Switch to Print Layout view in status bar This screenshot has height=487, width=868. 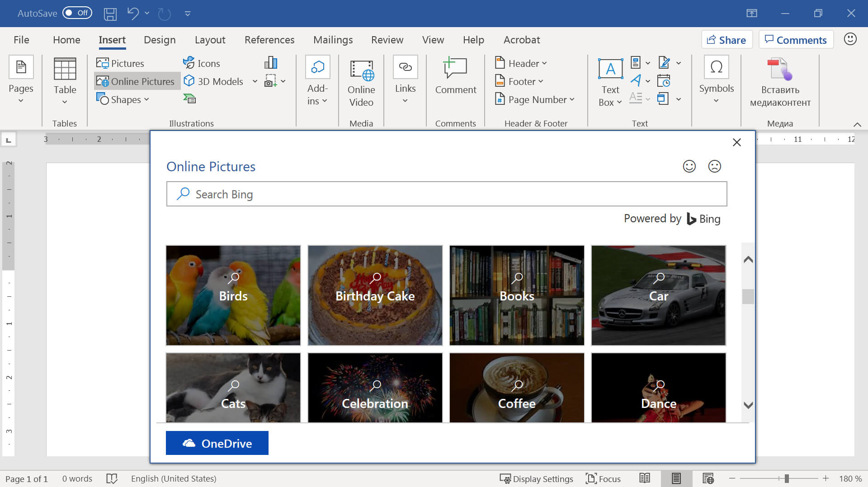[676, 478]
